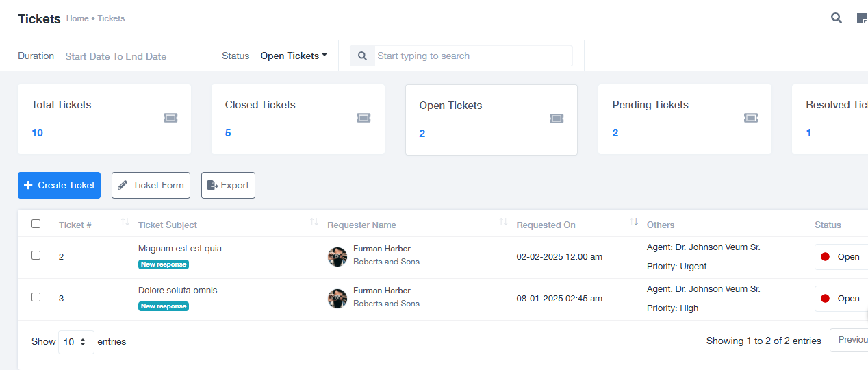This screenshot has height=370, width=868.
Task: Open the Status 'Open Tickets' dropdown
Action: pos(294,56)
